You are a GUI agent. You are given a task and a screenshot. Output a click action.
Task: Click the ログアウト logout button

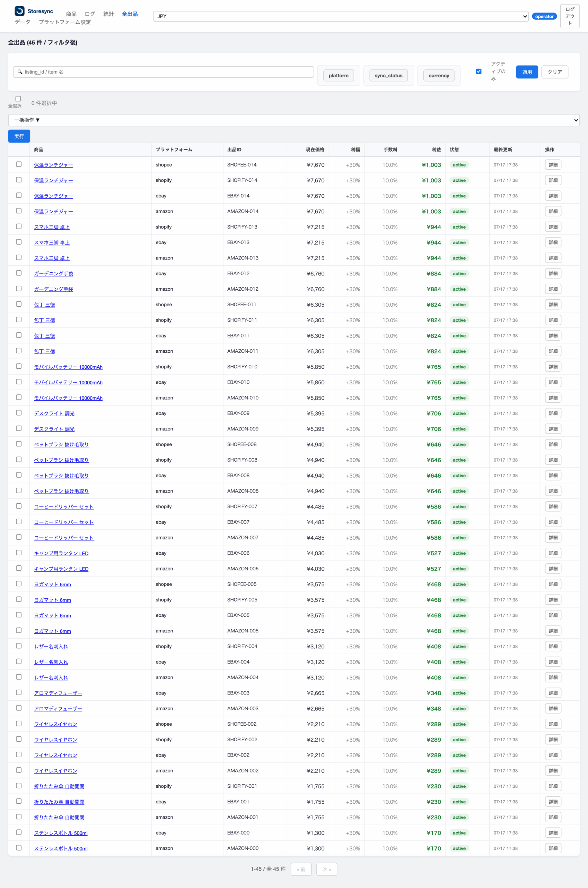[570, 16]
